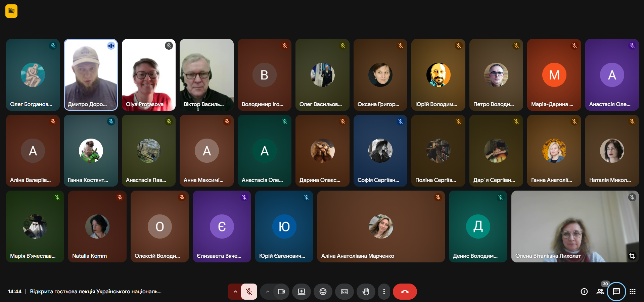Click Аліна Анатоліївна Марченко's participant tile
Image resolution: width=644 pixels, height=302 pixels.
[381, 226]
